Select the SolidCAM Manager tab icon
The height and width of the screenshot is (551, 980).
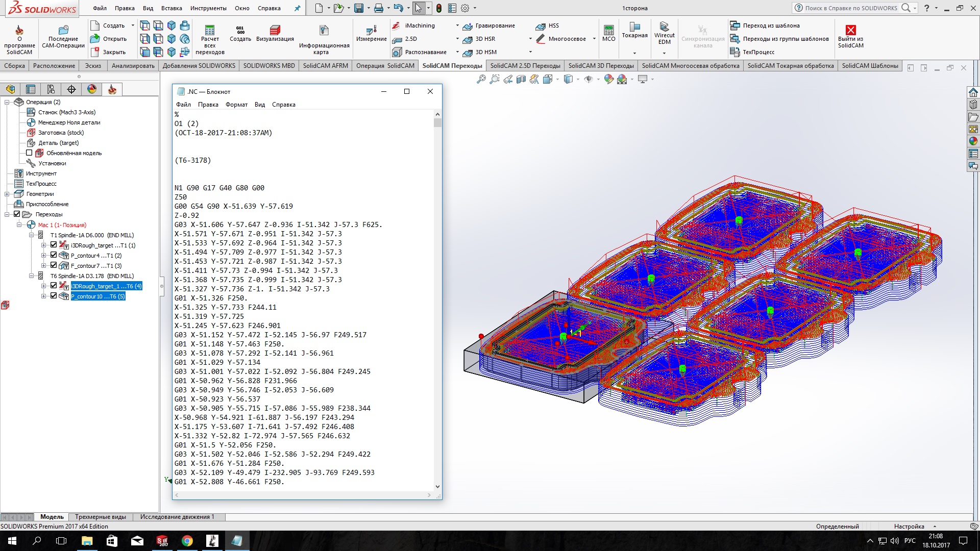[112, 89]
